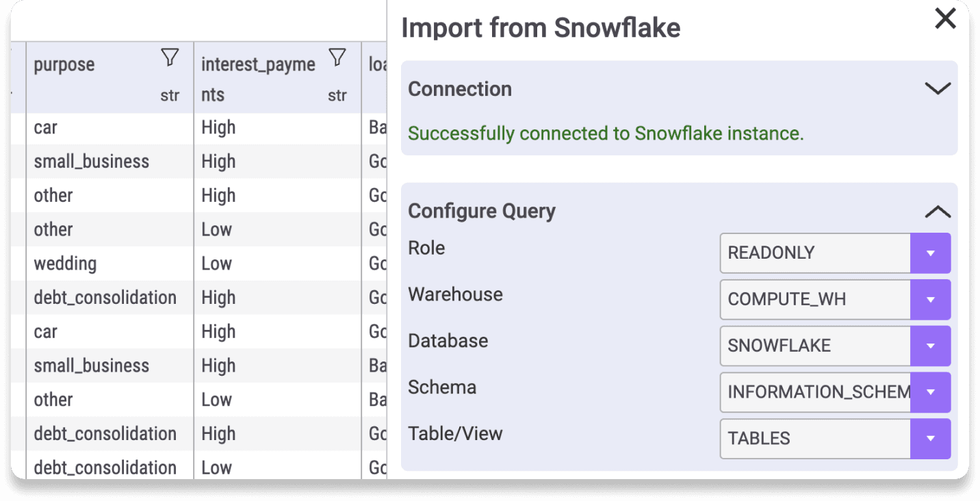
Task: Open the Table/View dropdown arrow
Action: [x=930, y=439]
